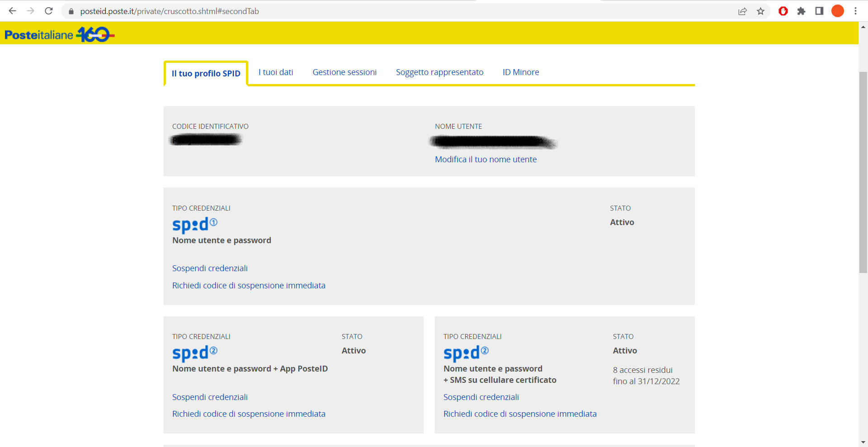Go back to previous page
This screenshot has height=447, width=868.
point(12,11)
